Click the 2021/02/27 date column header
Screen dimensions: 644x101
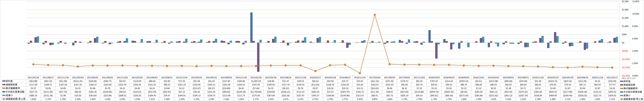pyautogui.click(x=612, y=78)
